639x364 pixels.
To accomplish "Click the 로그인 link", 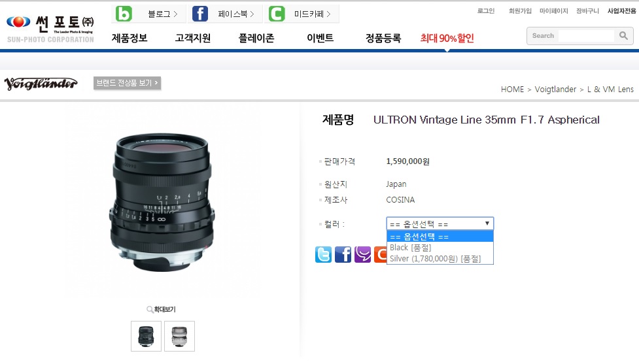I will (x=486, y=11).
